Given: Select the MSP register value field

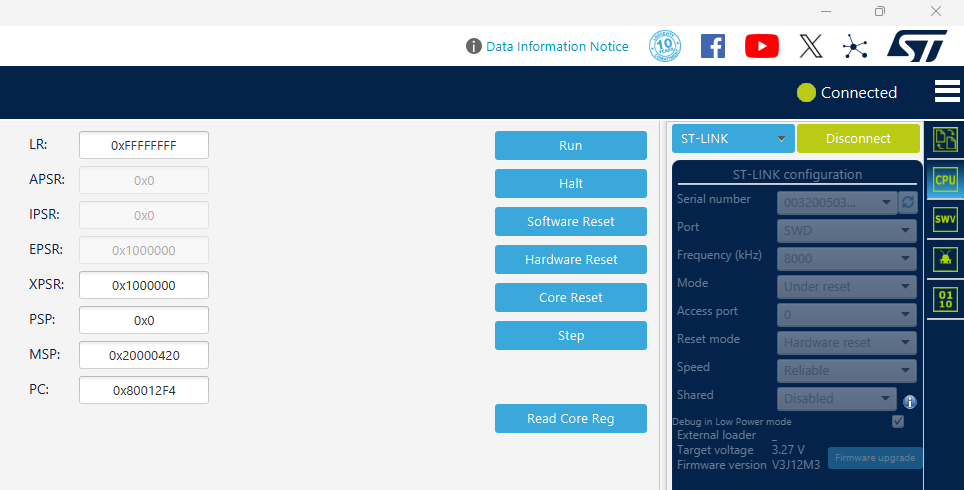Looking at the screenshot, I should click(x=144, y=355).
